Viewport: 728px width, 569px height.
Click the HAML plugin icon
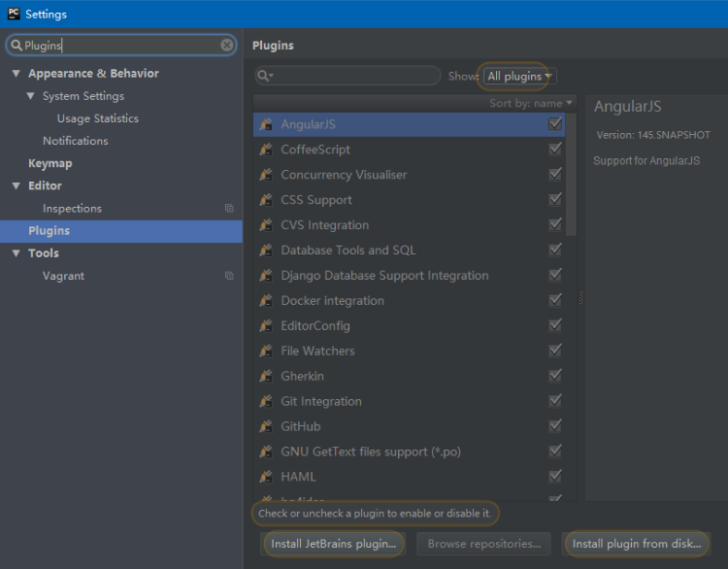pyautogui.click(x=266, y=477)
